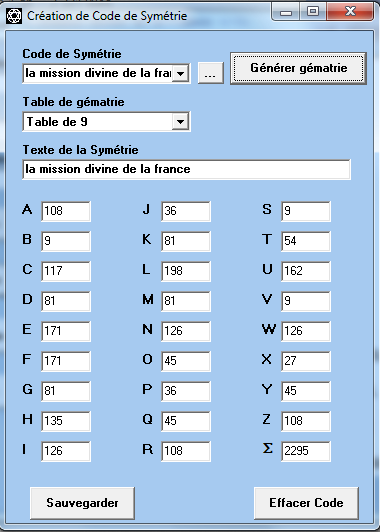Open the Table de gématrie dropdown
380x532 pixels.
[x=180, y=121]
